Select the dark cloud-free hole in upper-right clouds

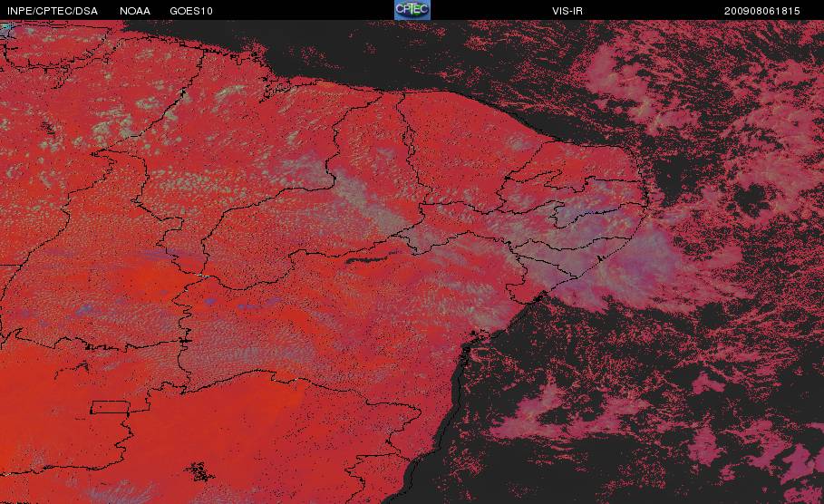click(752, 200)
